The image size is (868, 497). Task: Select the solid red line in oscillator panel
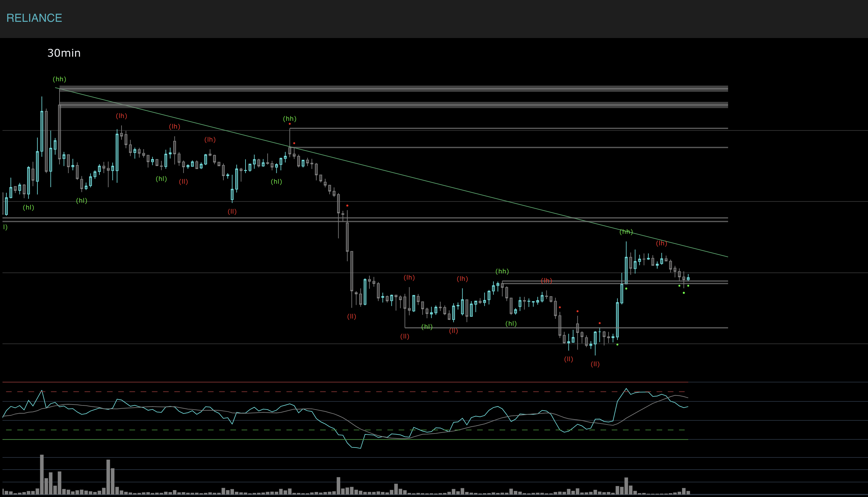[x=345, y=382]
